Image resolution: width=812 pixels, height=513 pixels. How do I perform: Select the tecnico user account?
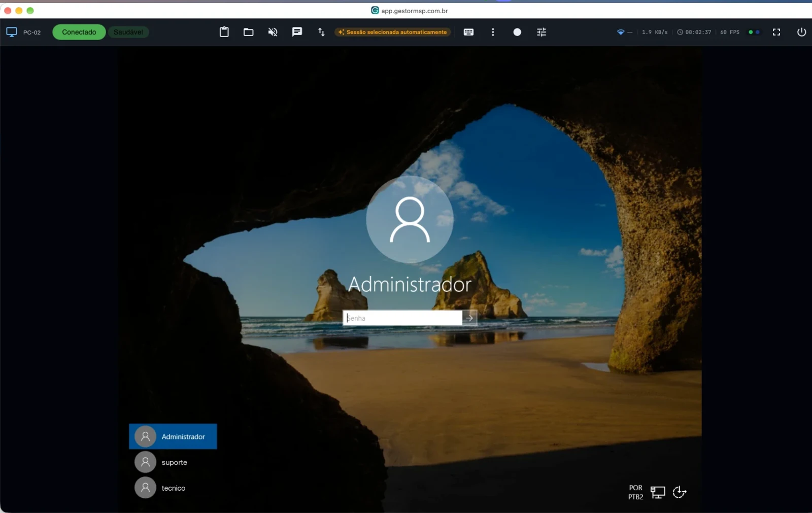coord(173,488)
